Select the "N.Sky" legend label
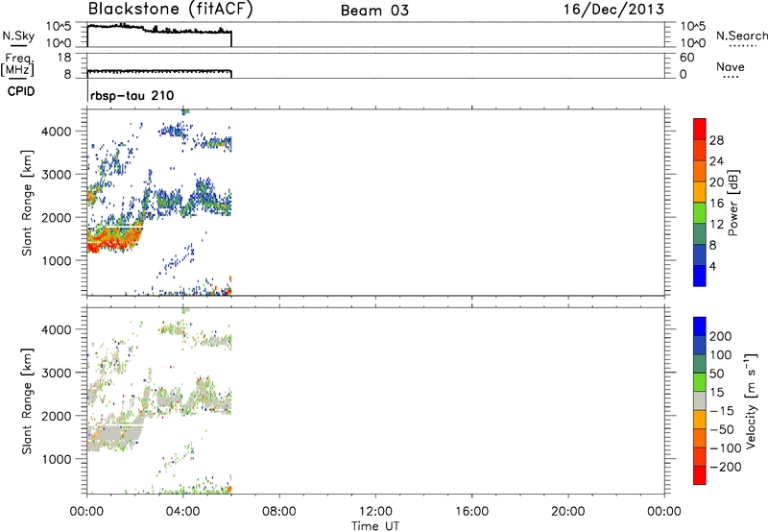768x532 pixels. point(18,36)
